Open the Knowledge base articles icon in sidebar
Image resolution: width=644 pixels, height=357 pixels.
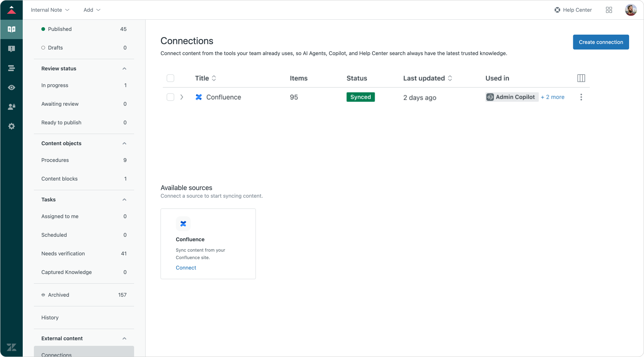tap(12, 29)
